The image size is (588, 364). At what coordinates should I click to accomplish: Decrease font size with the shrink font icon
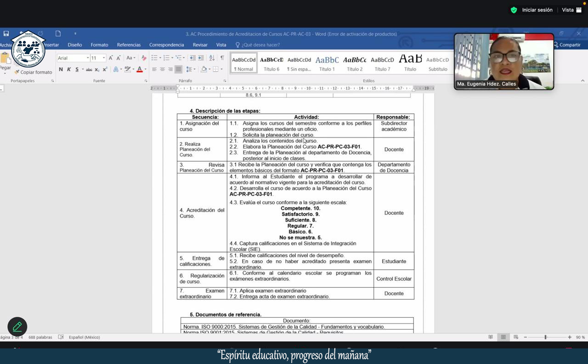click(119, 58)
